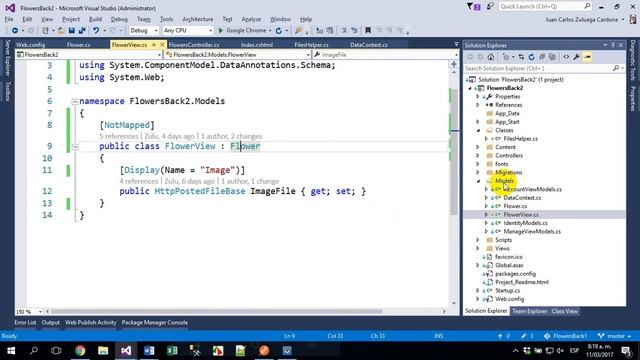Image resolution: width=640 pixels, height=360 pixels.
Task: Switch to the Team Explorer tab
Action: (529, 311)
